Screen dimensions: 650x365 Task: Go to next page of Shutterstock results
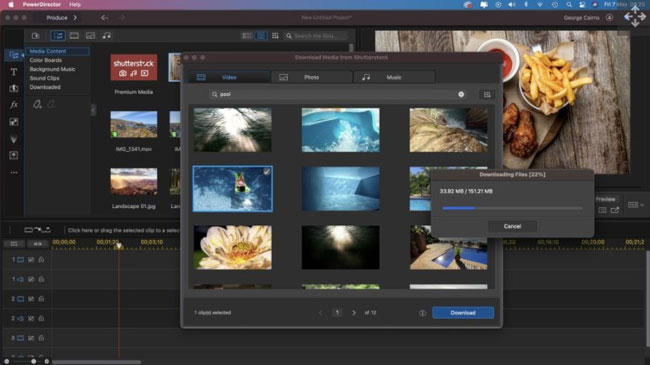click(x=354, y=313)
